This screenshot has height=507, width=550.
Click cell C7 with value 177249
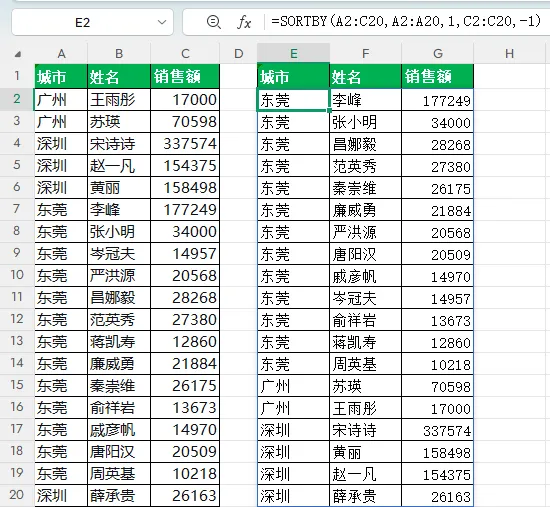click(x=185, y=209)
